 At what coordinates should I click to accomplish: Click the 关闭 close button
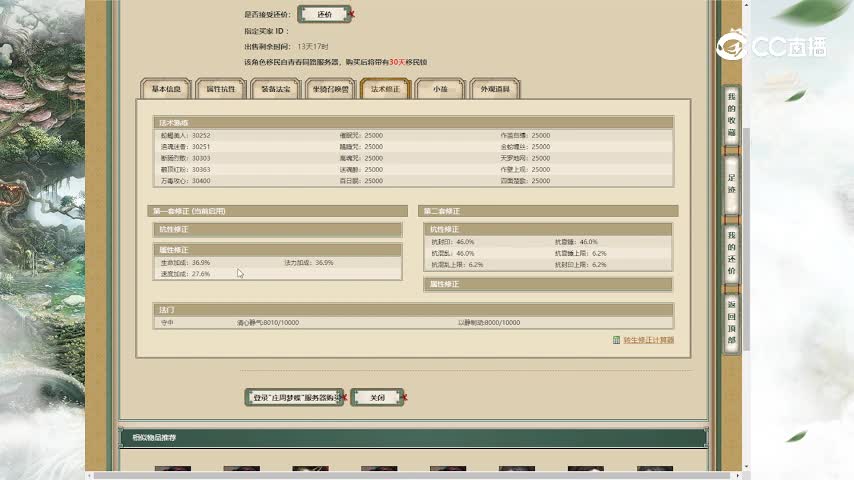coord(377,397)
